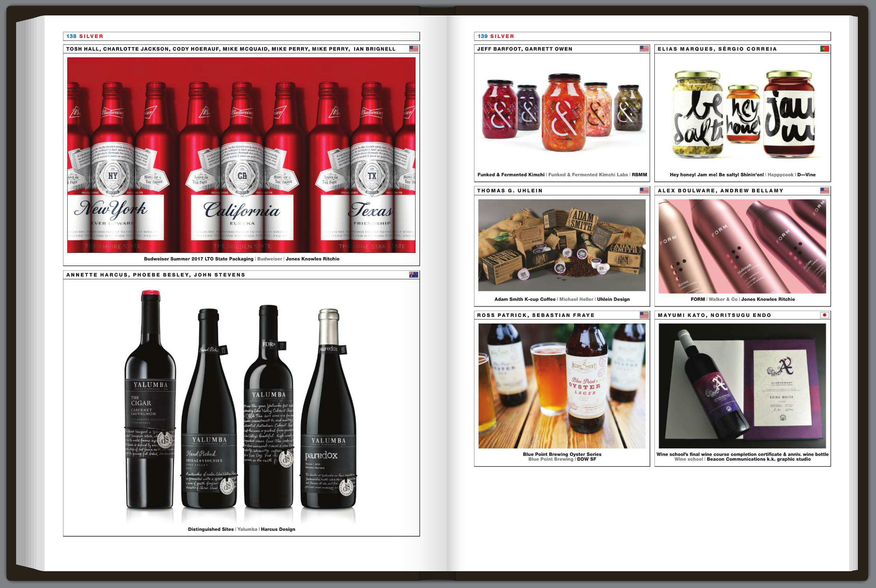Click the US flag beside Tosh Hall credits
Viewport: 876px width, 588px height.
[413, 49]
